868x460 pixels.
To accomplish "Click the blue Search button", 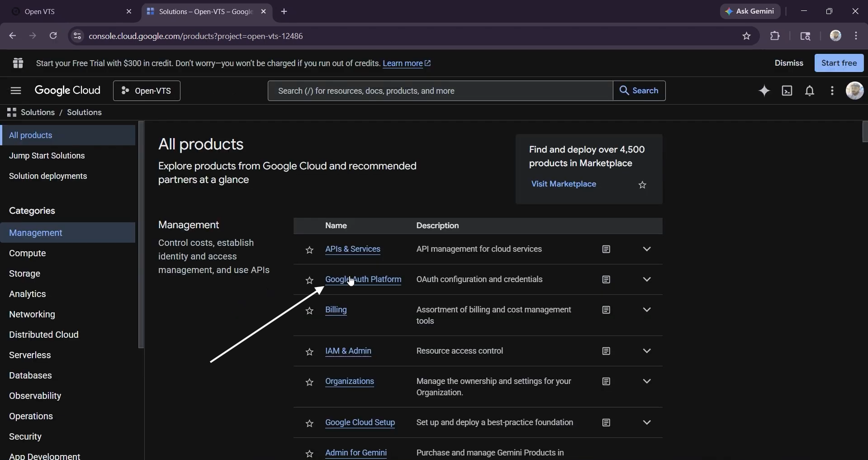I will click(639, 91).
